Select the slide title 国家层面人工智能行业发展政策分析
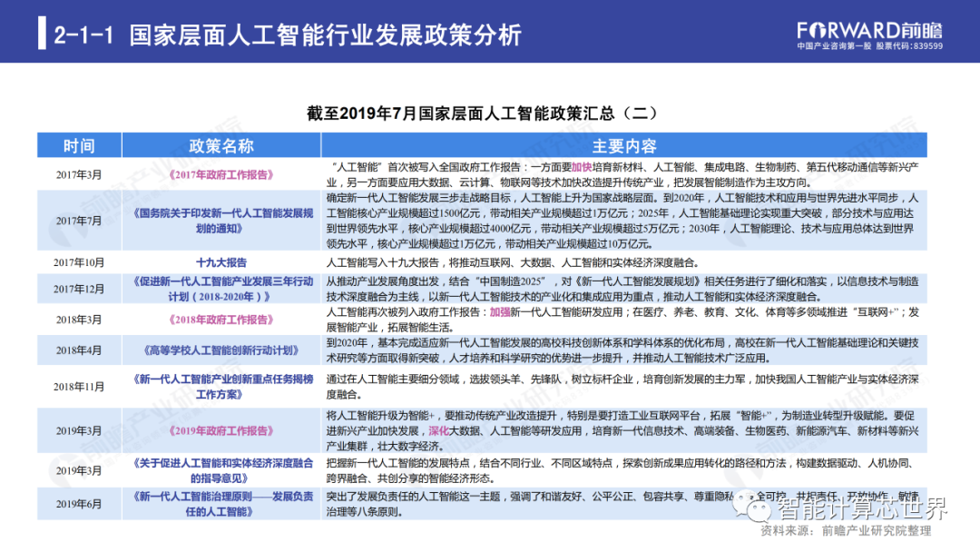 click(x=326, y=35)
